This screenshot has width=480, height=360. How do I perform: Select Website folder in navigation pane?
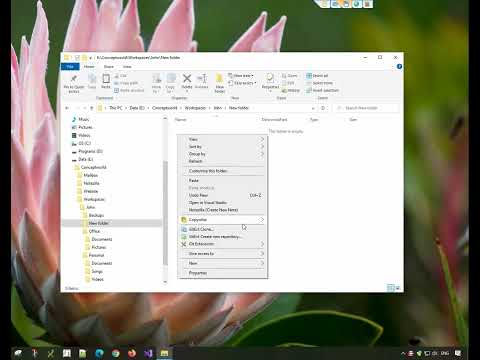click(90, 191)
